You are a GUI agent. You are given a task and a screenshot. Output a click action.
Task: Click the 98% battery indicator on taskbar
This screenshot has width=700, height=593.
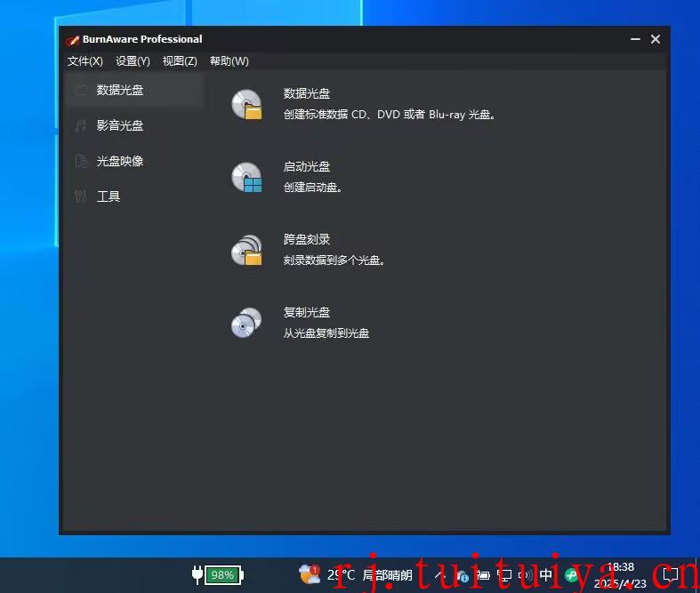tap(218, 574)
